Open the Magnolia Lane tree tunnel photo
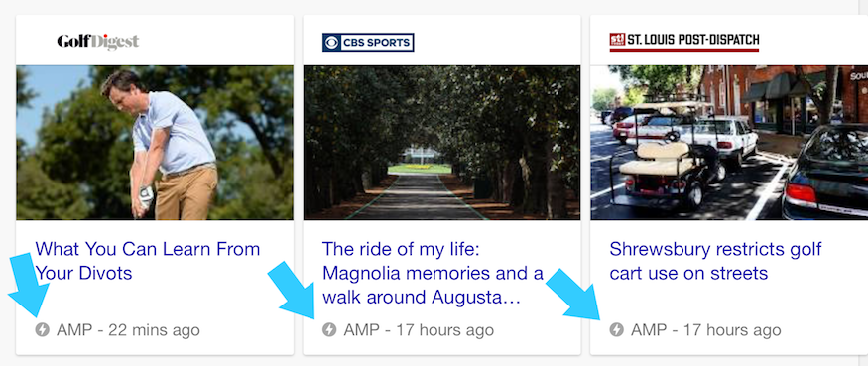This screenshot has height=366, width=868. (x=441, y=143)
